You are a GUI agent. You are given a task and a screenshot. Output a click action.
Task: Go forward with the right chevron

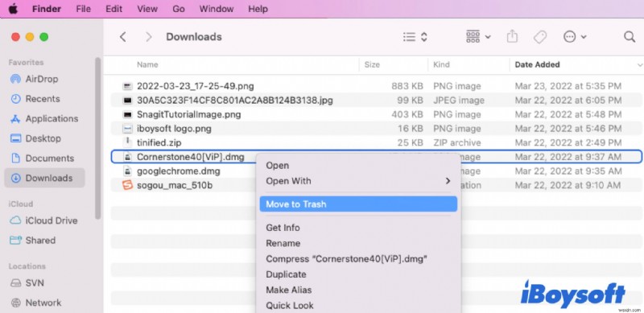pyautogui.click(x=149, y=37)
